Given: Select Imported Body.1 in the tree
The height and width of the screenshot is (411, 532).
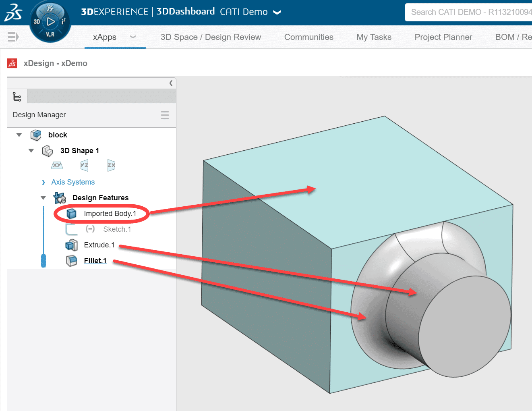Looking at the screenshot, I should [x=110, y=214].
